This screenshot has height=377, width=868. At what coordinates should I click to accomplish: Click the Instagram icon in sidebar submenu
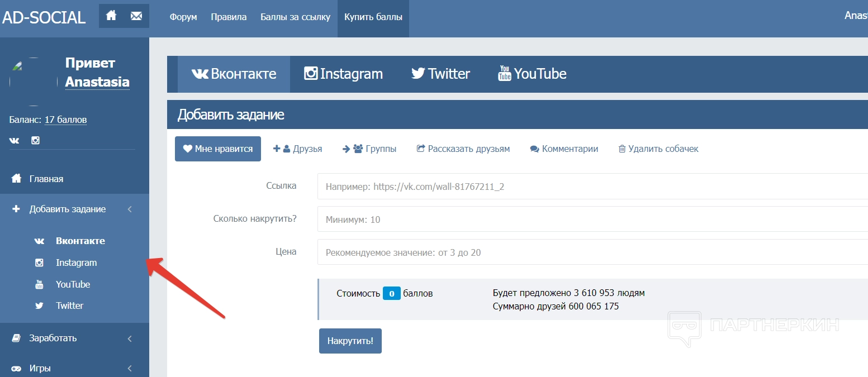coord(39,263)
